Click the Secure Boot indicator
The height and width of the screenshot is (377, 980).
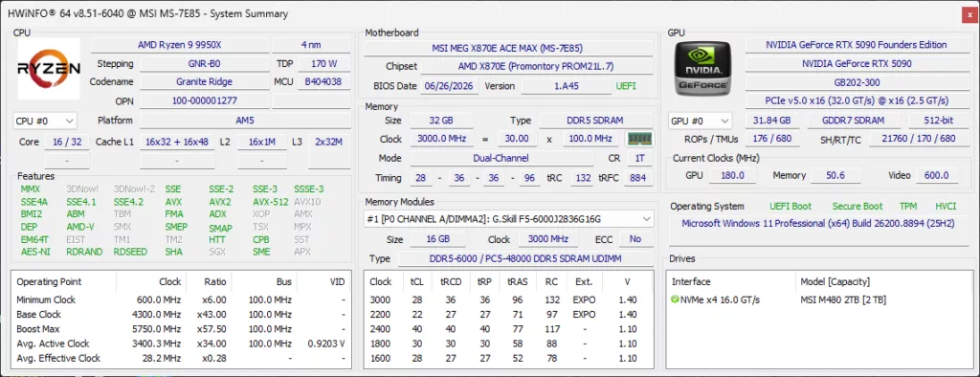(x=857, y=207)
